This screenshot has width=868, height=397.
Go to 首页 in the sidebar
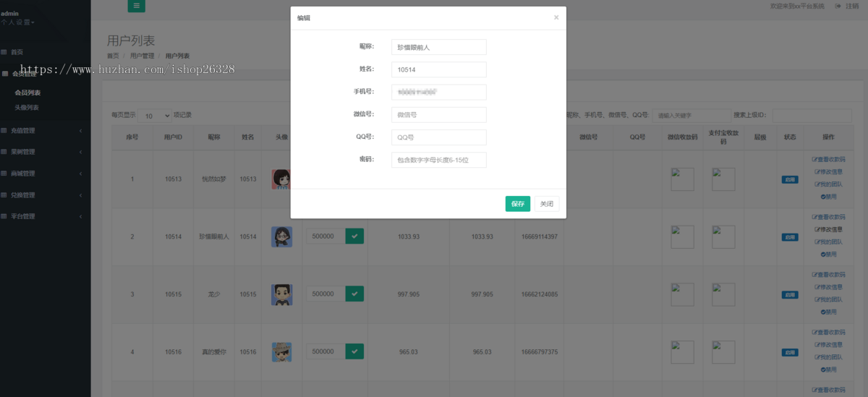tap(17, 52)
